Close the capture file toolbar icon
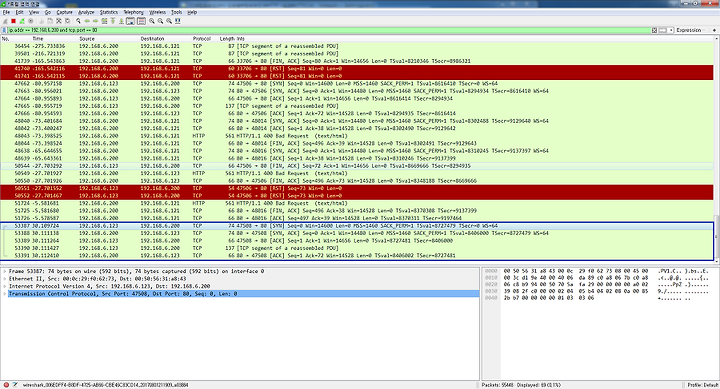 (59, 21)
